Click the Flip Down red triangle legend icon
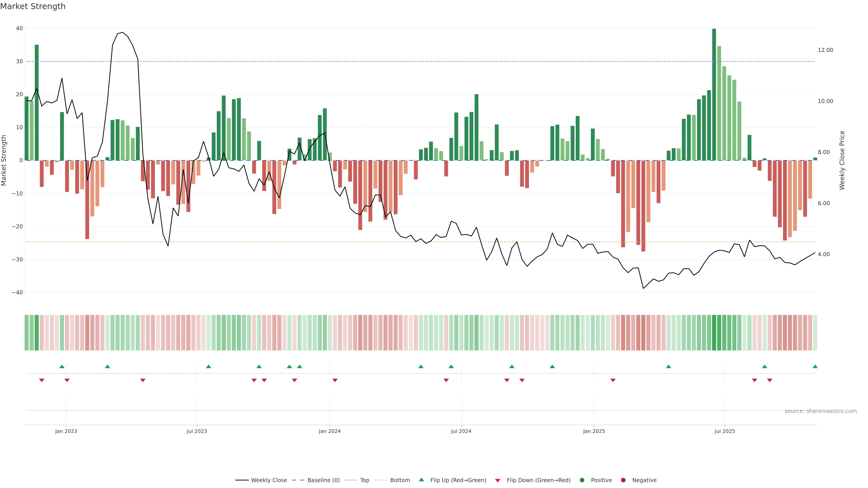Image resolution: width=868 pixels, height=488 pixels. pos(498,481)
